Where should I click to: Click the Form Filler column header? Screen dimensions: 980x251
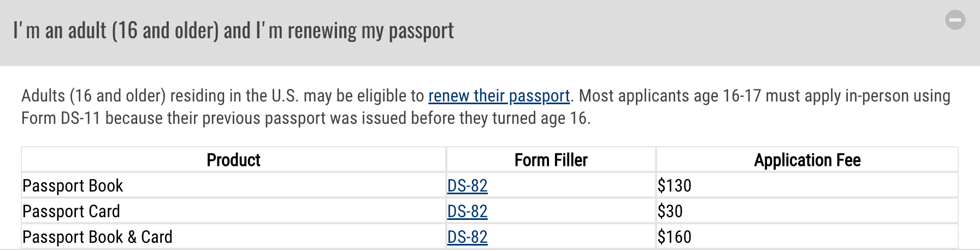[x=551, y=160]
